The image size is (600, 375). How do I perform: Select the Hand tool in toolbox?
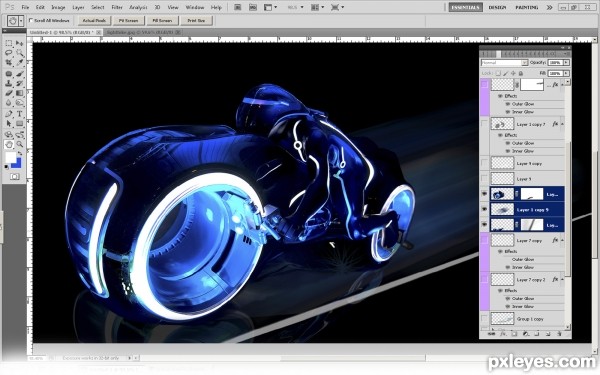[x=8, y=144]
